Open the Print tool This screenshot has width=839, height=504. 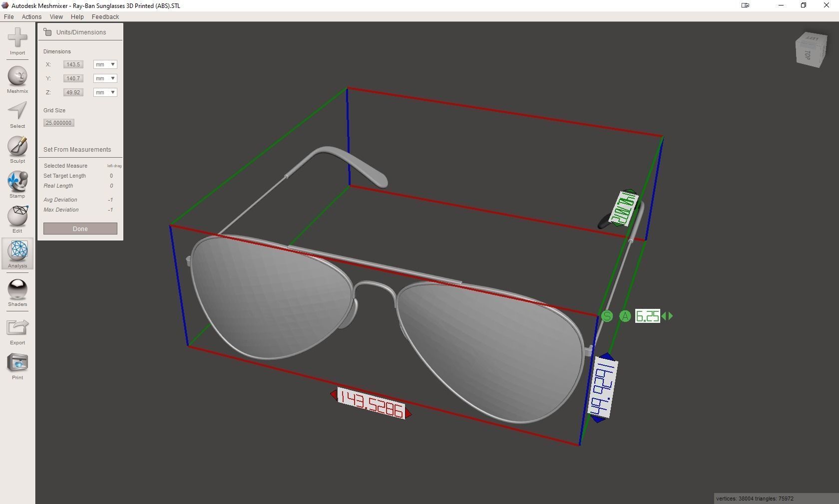17,366
